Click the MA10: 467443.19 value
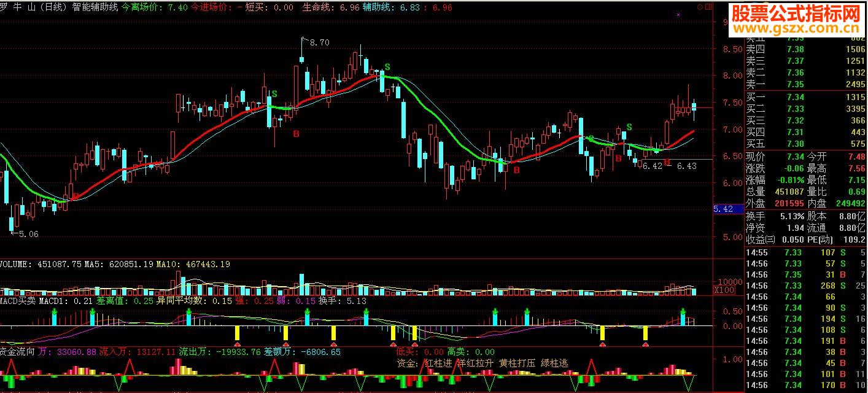The width and height of the screenshot is (868, 393). coord(193,264)
